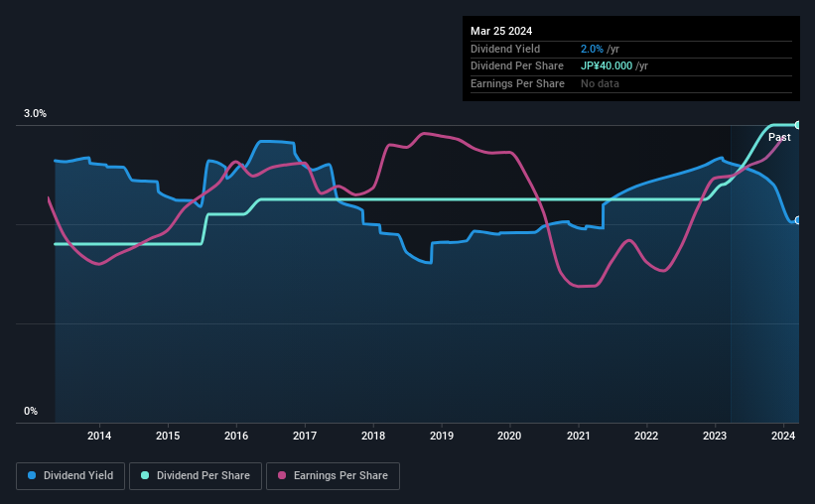Click the 2017 x-axis label
The width and height of the screenshot is (815, 504).
[305, 436]
